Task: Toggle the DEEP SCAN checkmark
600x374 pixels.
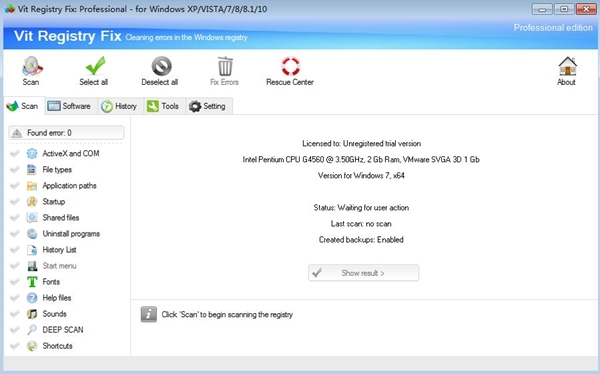Action: pyautogui.click(x=15, y=330)
